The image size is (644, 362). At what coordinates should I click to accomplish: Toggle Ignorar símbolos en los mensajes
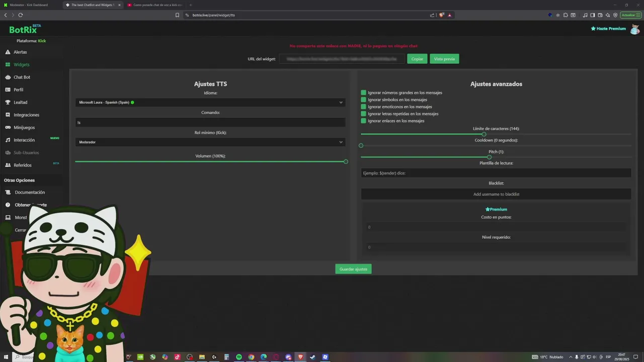point(363,100)
